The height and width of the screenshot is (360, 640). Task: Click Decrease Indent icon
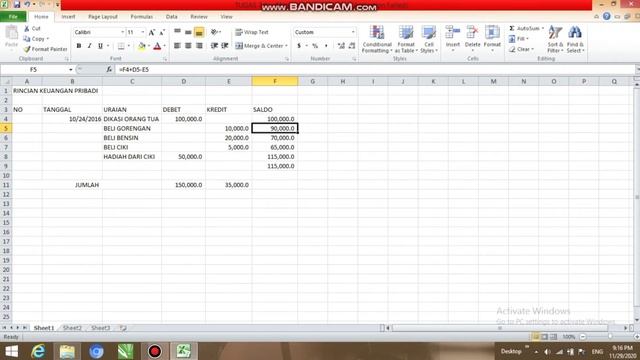(x=214, y=46)
